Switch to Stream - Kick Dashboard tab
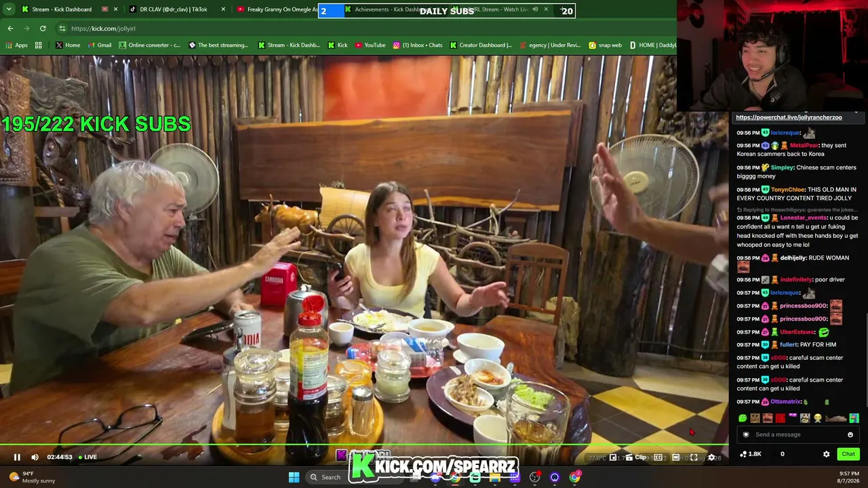 click(x=62, y=9)
